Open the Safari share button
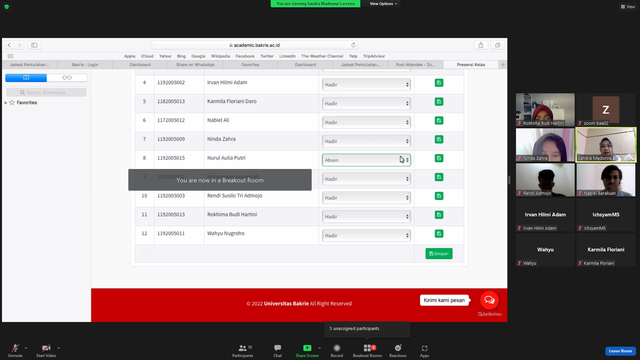 point(480,45)
